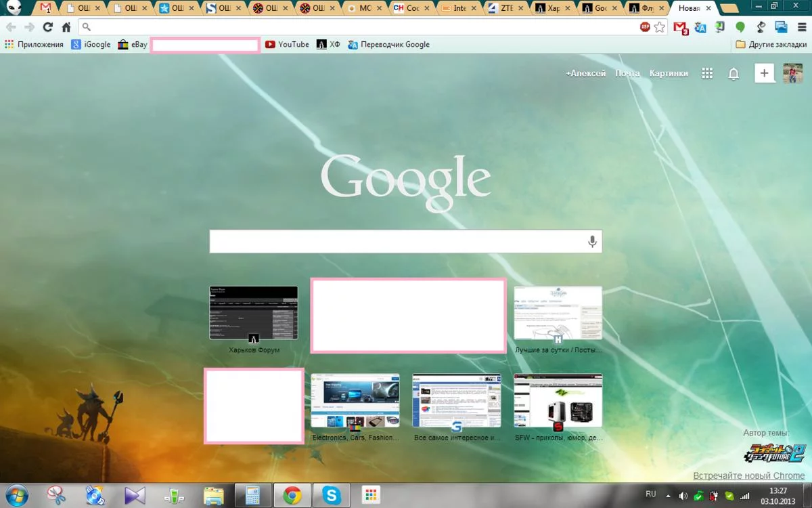The image size is (812, 508).
Task: Open the account profile picture
Action: click(793, 73)
